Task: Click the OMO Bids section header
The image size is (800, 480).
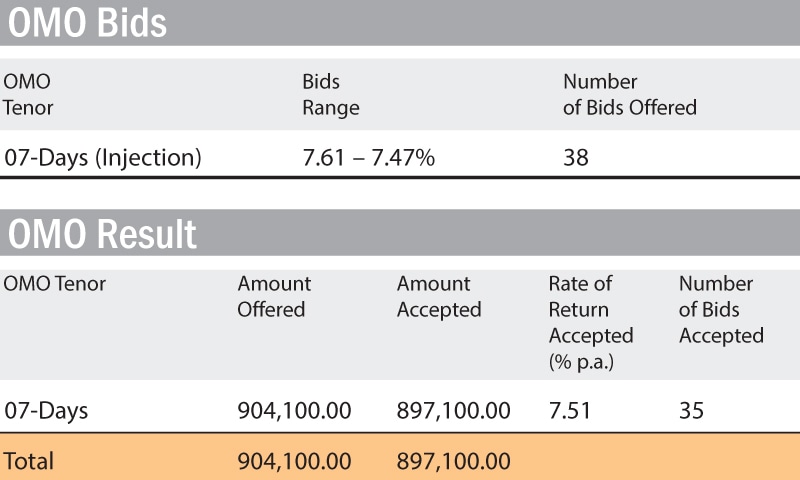Action: (x=87, y=23)
